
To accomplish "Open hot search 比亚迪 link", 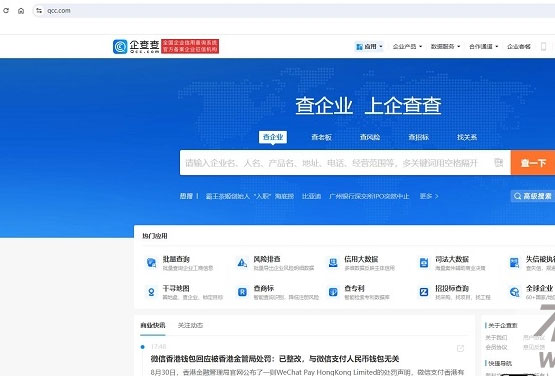I will pyautogui.click(x=311, y=196).
